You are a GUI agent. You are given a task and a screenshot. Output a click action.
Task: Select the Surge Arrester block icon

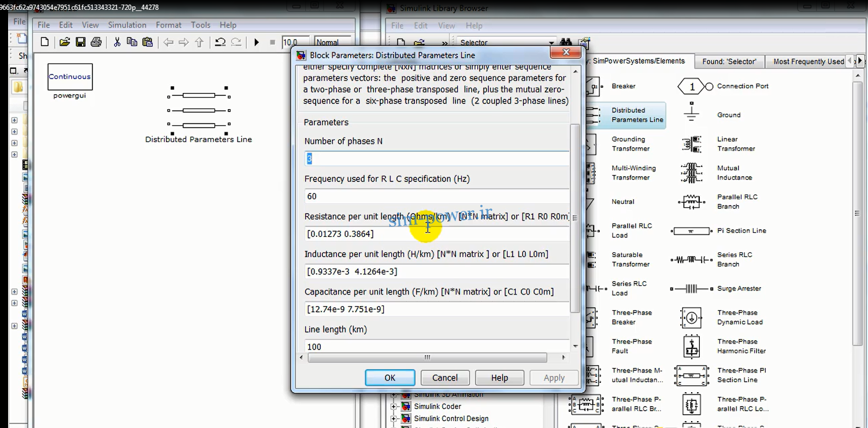(x=691, y=288)
